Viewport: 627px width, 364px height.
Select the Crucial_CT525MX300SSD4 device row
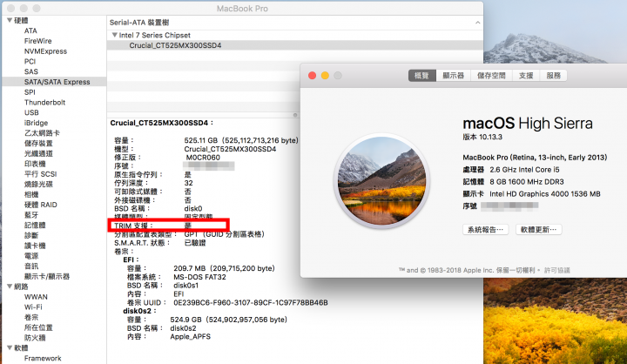click(294, 45)
